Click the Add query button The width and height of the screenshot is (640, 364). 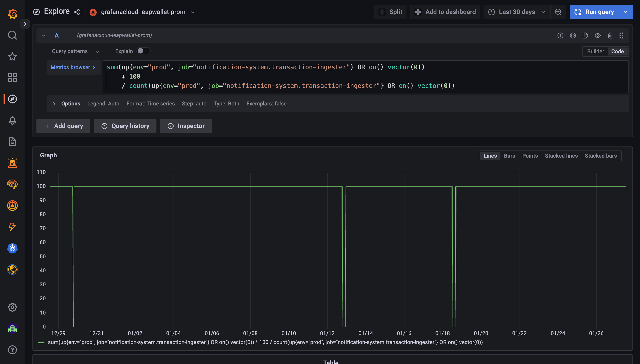click(x=63, y=126)
